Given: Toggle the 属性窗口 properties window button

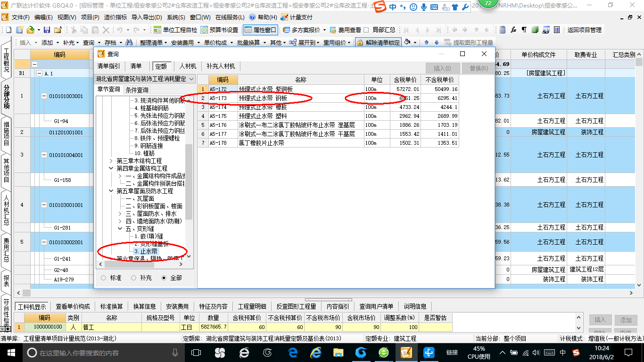Looking at the screenshot, I should point(261,30).
